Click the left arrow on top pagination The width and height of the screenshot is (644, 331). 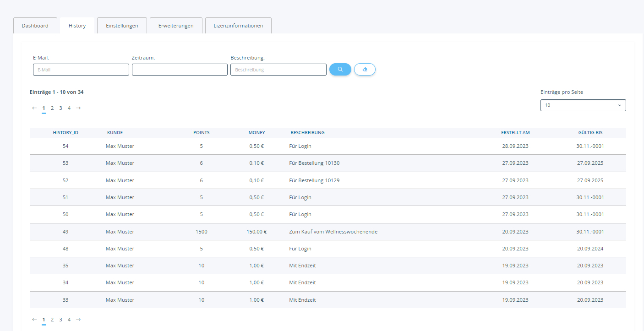[34, 108]
